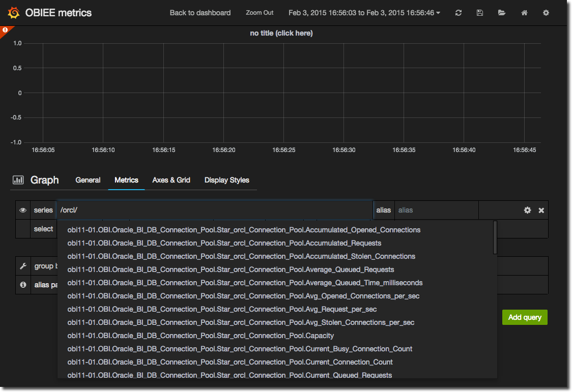572x392 pixels.
Task: Open the time range picker dropdown
Action: click(364, 13)
